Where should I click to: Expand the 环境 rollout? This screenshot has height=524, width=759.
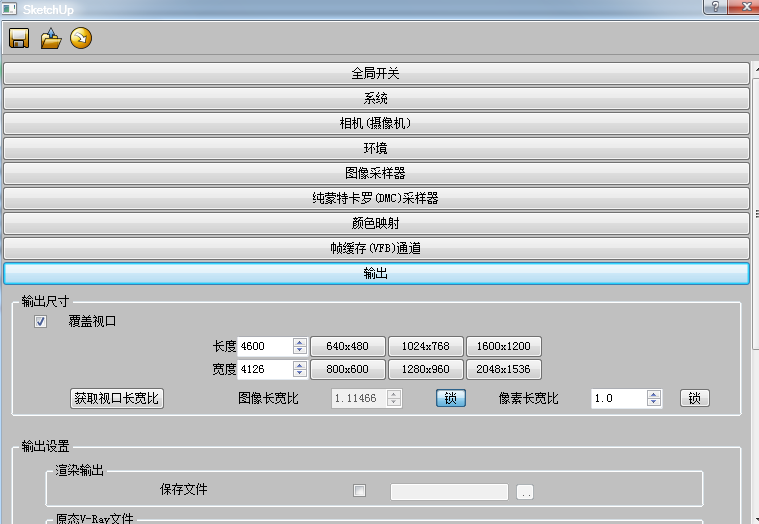[376, 148]
